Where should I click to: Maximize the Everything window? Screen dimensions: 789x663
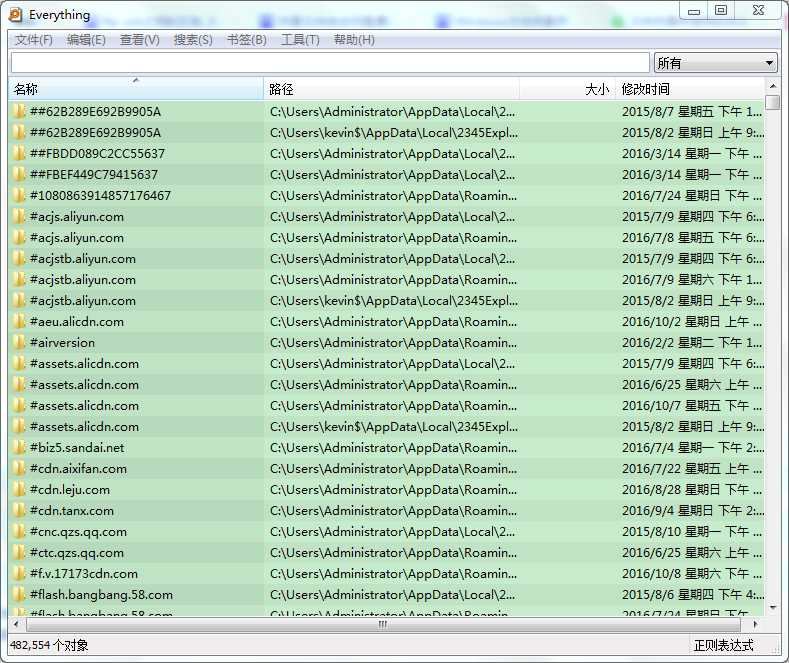pyautogui.click(x=721, y=11)
